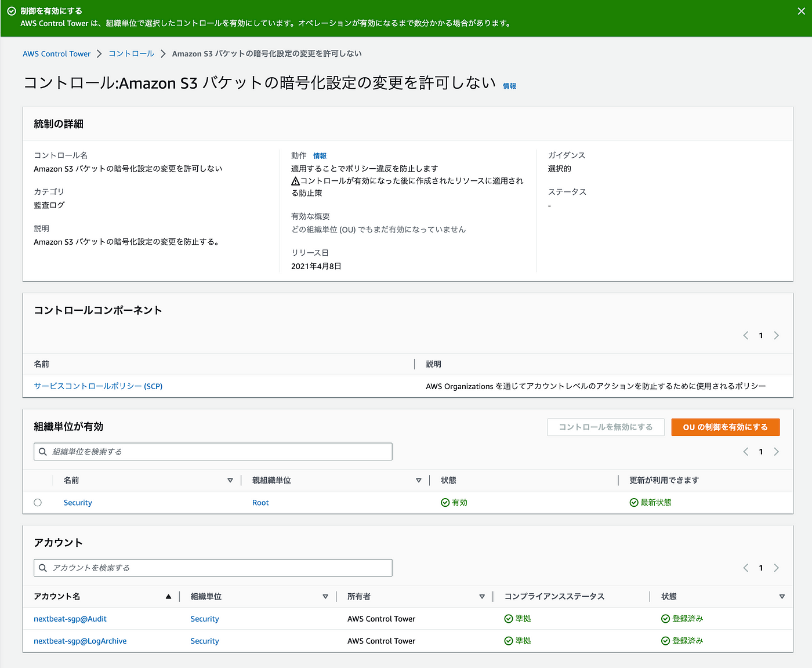Click the disabled コントロールを無効にする button
This screenshot has width=812, height=668.
point(606,427)
